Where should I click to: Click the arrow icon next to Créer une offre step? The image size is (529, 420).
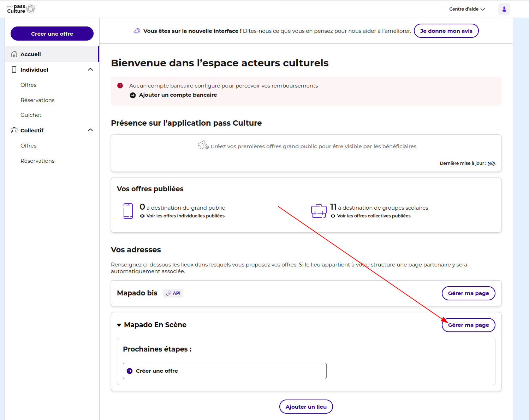130,371
